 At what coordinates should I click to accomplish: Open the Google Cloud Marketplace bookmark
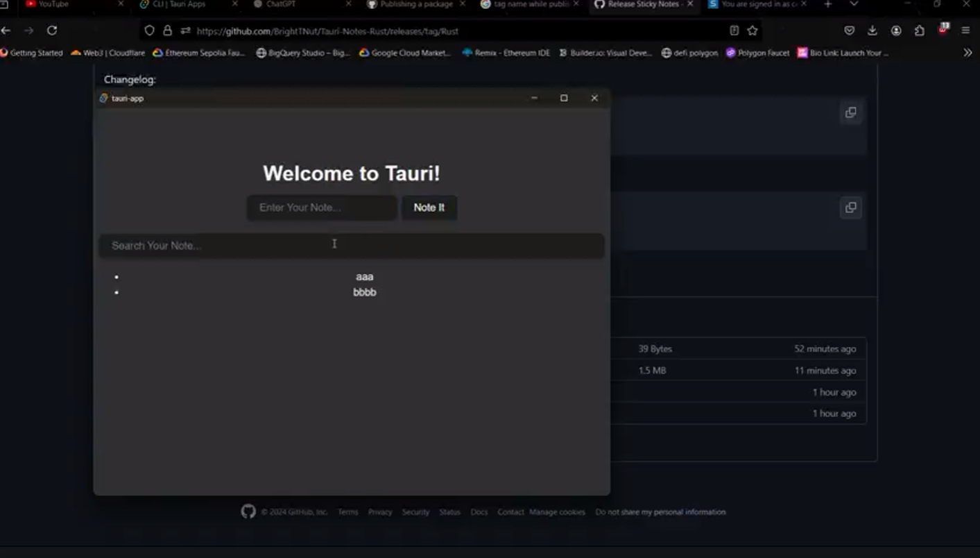tap(405, 53)
